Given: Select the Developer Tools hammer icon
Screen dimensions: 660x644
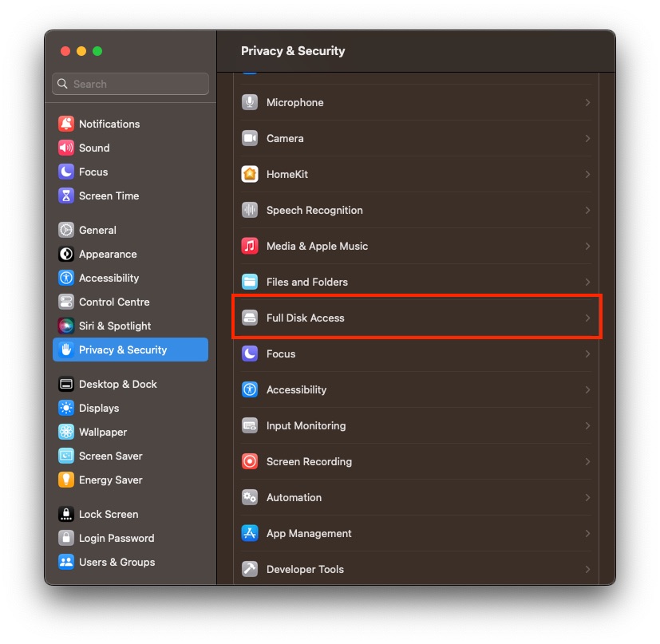Looking at the screenshot, I should (251, 569).
